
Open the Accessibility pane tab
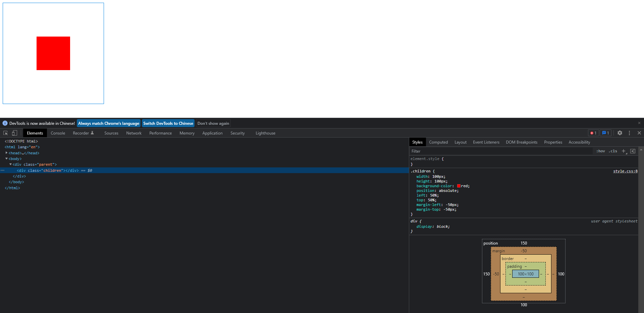coord(579,142)
